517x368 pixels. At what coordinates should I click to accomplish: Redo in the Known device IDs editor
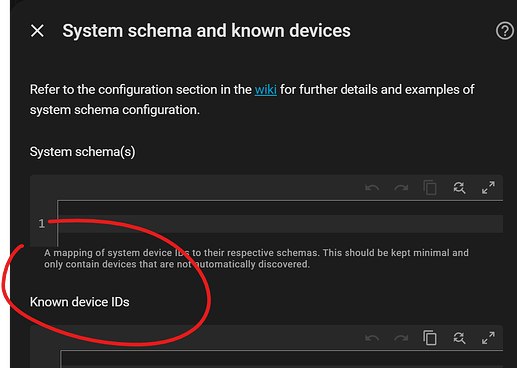click(401, 338)
